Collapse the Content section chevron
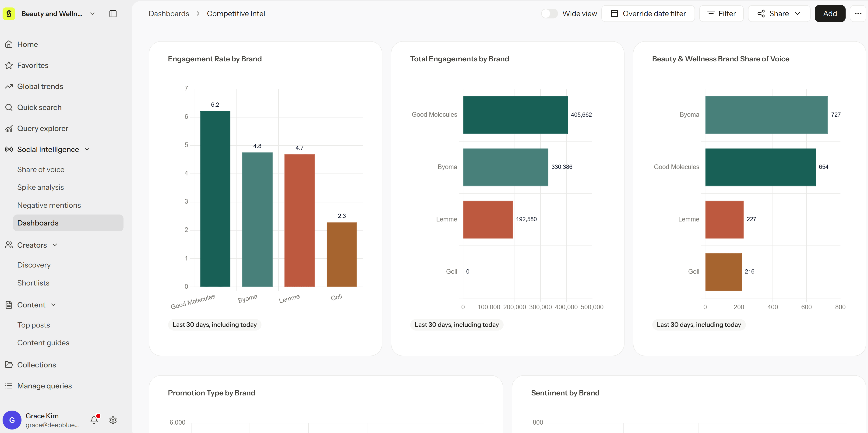This screenshot has width=868, height=433. click(53, 305)
